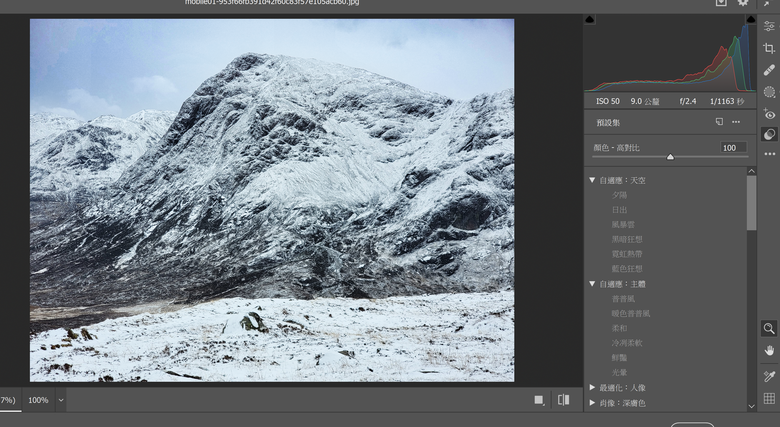
Task: Apply the 普普風 subject preset
Action: (623, 299)
